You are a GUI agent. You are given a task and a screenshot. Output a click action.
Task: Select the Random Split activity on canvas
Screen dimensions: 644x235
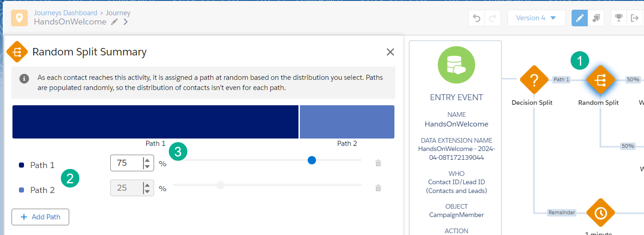600,80
